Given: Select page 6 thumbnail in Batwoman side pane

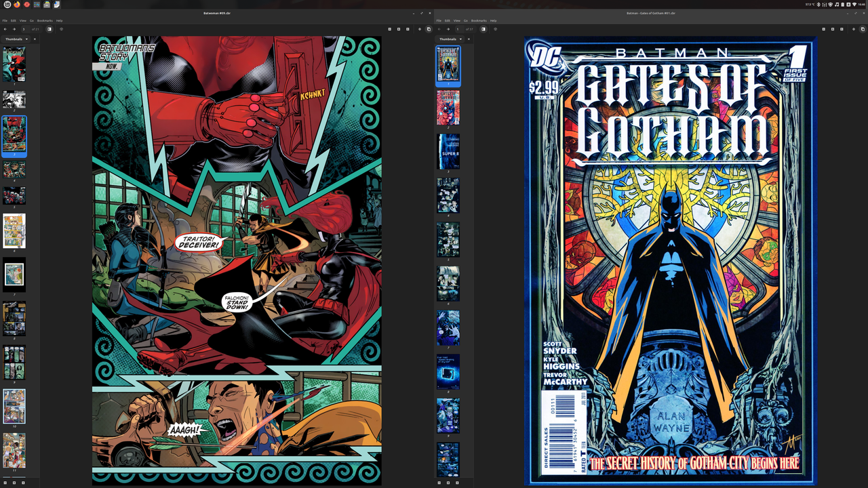Looking at the screenshot, I should pyautogui.click(x=14, y=231).
